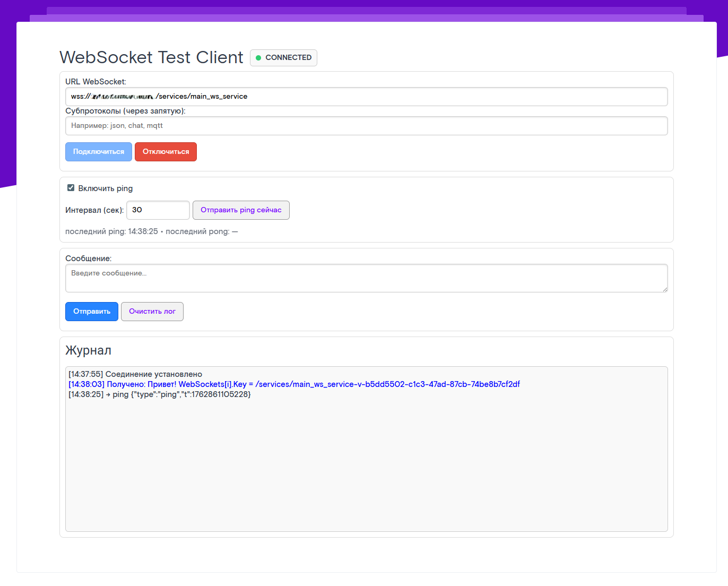Click the WebSocket URL input field
This screenshot has width=728, height=586.
click(366, 97)
